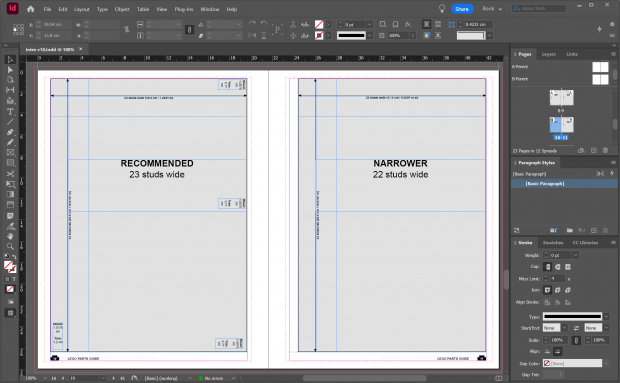Open the lightbulb Discover icon

tap(442, 9)
